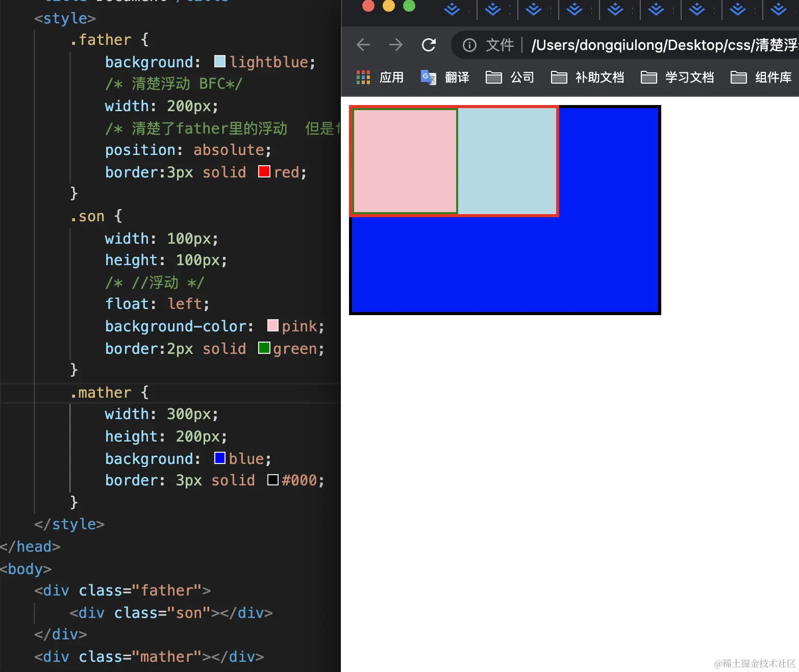The width and height of the screenshot is (799, 672).
Task: Place cursor on the ".father {" line
Action: [x=109, y=40]
